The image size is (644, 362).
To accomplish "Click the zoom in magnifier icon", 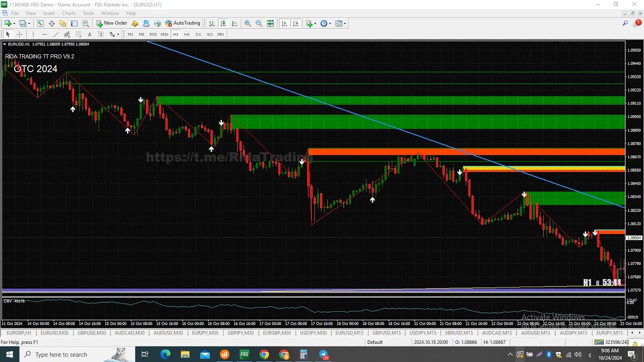I will (248, 23).
